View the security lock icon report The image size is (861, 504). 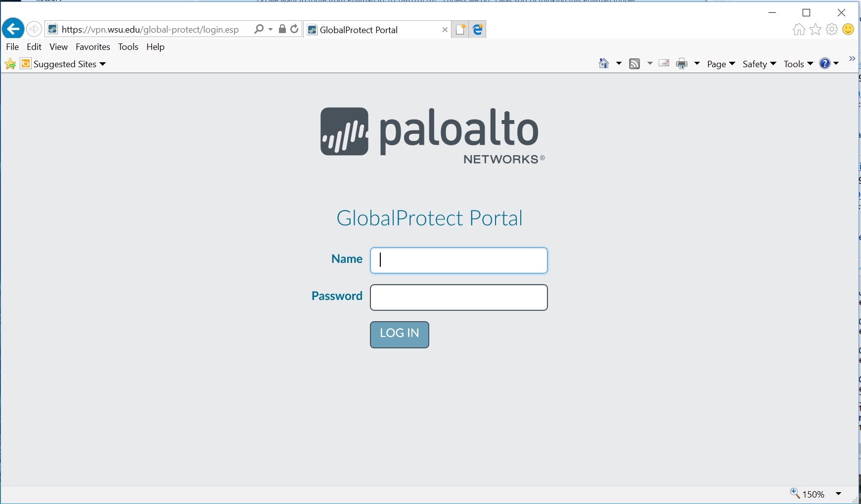pyautogui.click(x=282, y=29)
